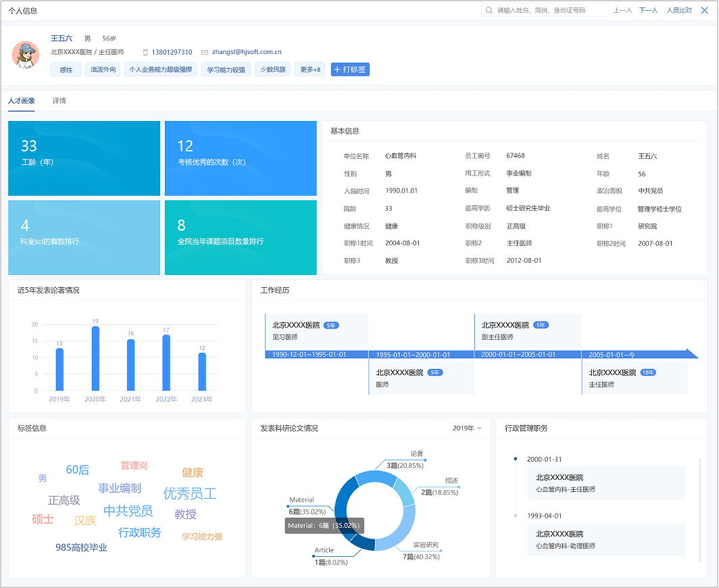Click the 行政职务 word in tag cloud
Image resolution: width=719 pixels, height=588 pixels.
pyautogui.click(x=140, y=533)
